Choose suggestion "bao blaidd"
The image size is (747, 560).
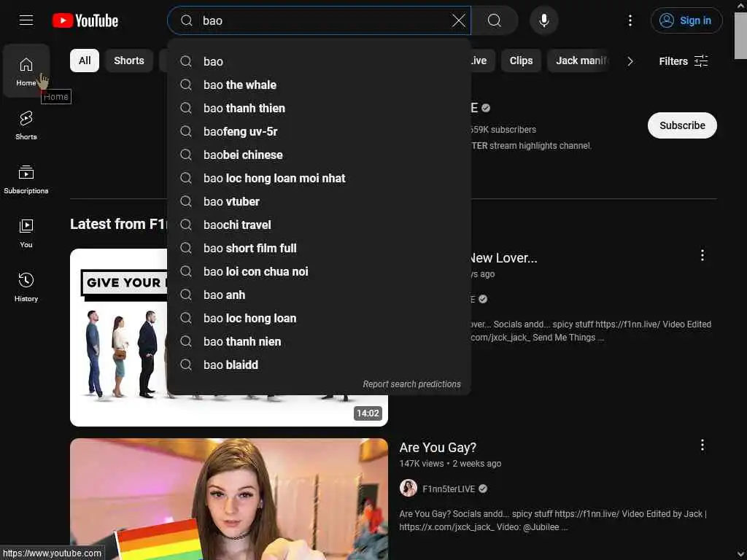click(319, 365)
